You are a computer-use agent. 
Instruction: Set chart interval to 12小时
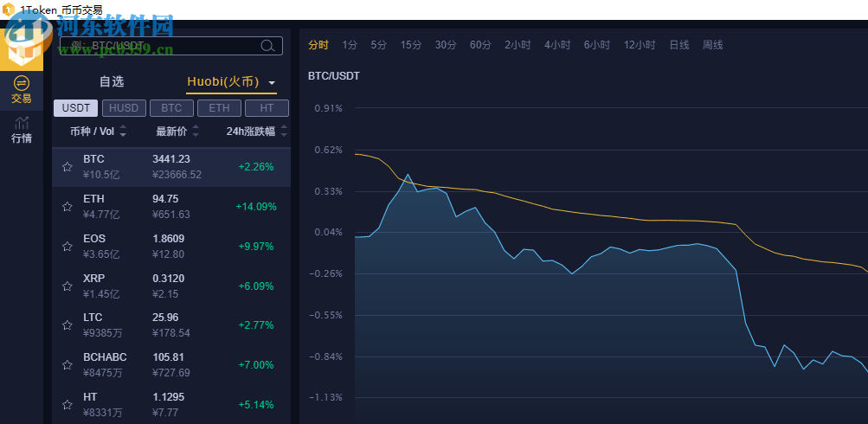tap(640, 45)
